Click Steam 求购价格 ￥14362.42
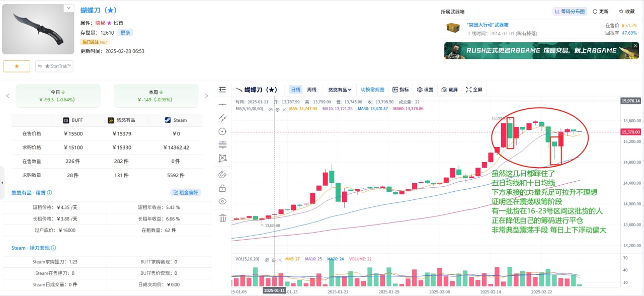 (176, 147)
